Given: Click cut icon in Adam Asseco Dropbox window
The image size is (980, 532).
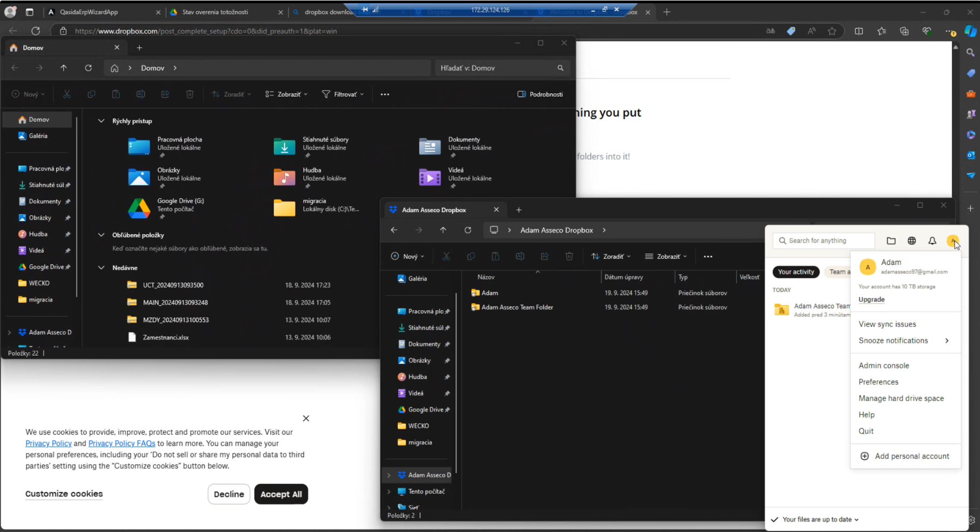Looking at the screenshot, I should [x=446, y=256].
